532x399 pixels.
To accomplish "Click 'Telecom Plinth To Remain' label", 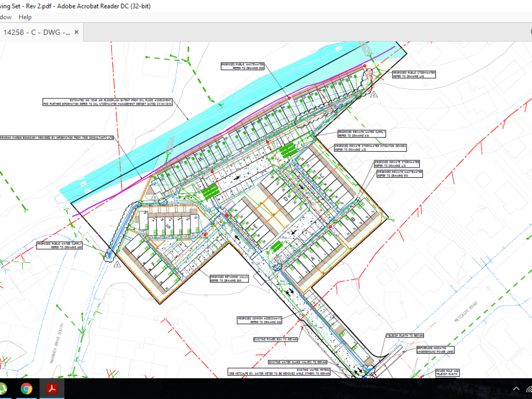I will 405,336.
